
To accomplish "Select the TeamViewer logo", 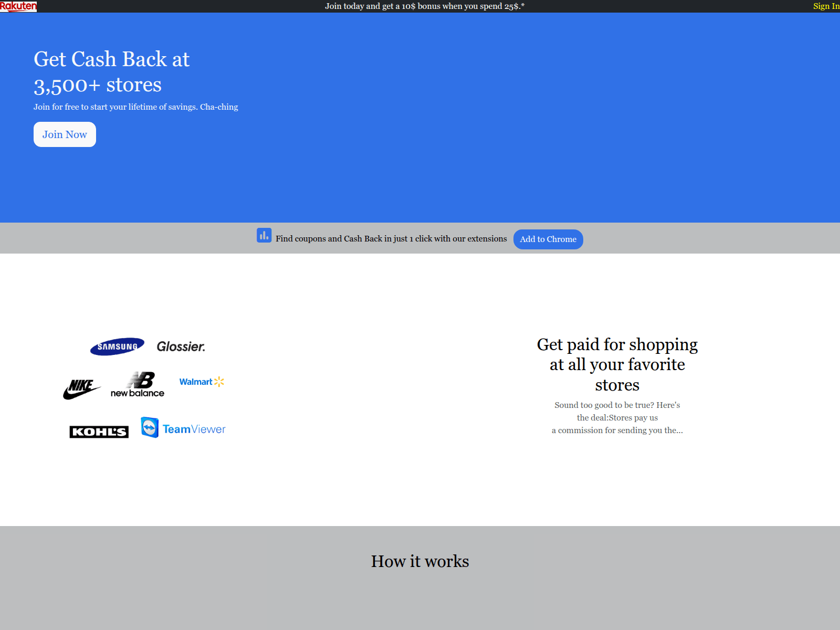I will point(183,428).
